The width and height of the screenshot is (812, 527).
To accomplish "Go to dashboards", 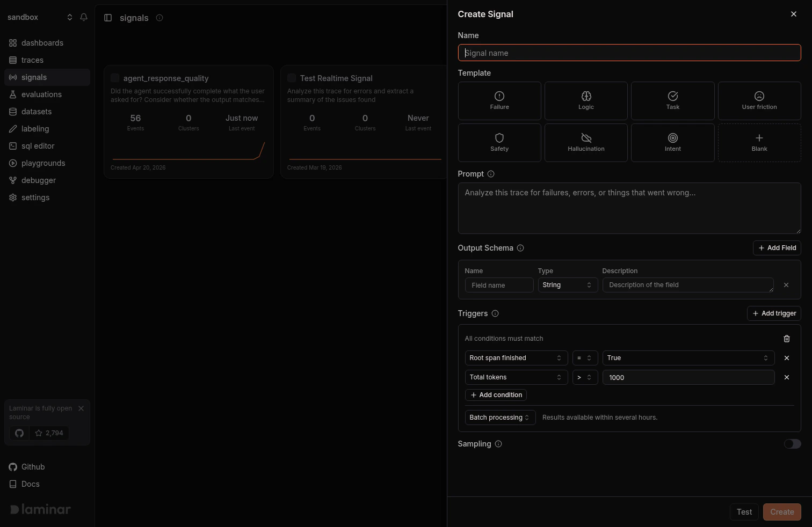I will [x=47, y=43].
